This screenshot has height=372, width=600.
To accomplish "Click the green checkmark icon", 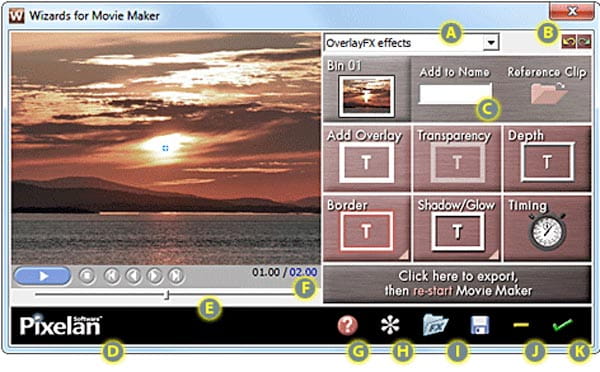I will 563,325.
